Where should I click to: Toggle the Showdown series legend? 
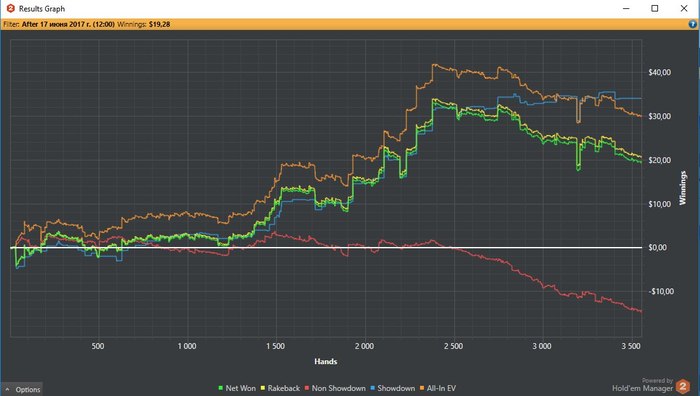(392, 388)
